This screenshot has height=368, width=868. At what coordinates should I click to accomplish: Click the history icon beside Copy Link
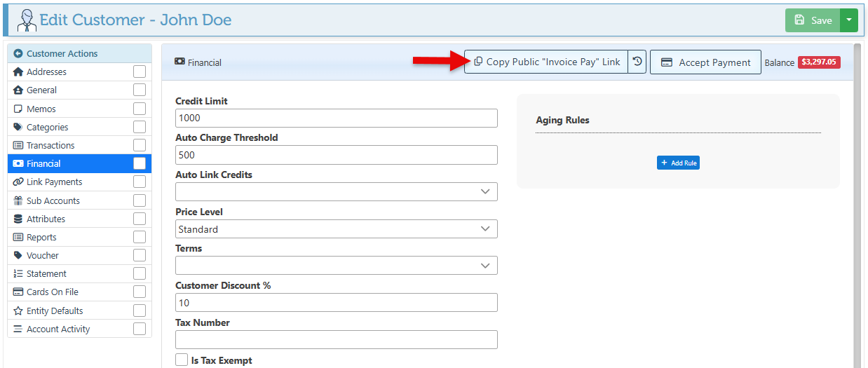(637, 62)
